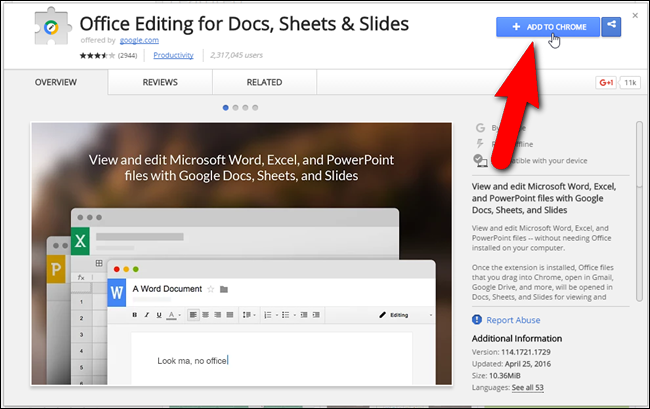The height and width of the screenshot is (409, 650).
Task: Switch to the Related tab
Action: click(x=264, y=82)
